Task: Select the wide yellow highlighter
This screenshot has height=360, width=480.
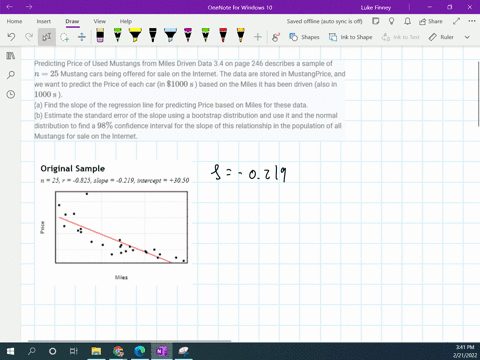Action: 135,35
